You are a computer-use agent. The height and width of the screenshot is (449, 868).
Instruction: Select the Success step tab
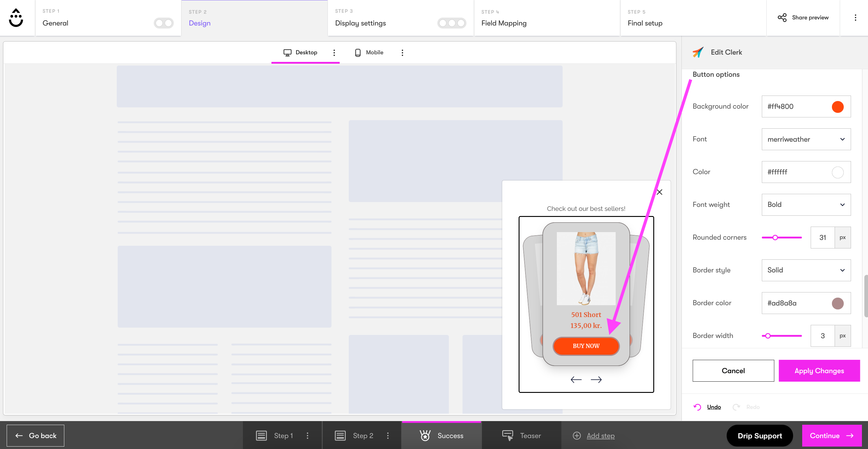click(441, 436)
